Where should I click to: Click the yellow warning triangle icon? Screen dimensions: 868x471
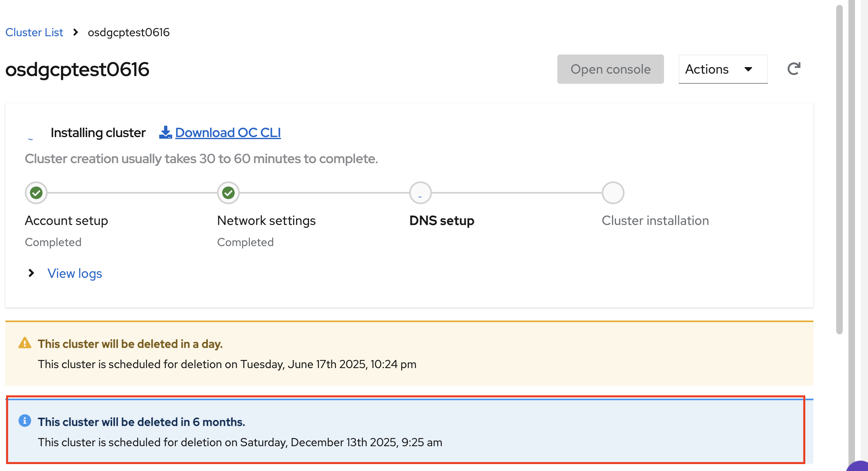(25, 343)
